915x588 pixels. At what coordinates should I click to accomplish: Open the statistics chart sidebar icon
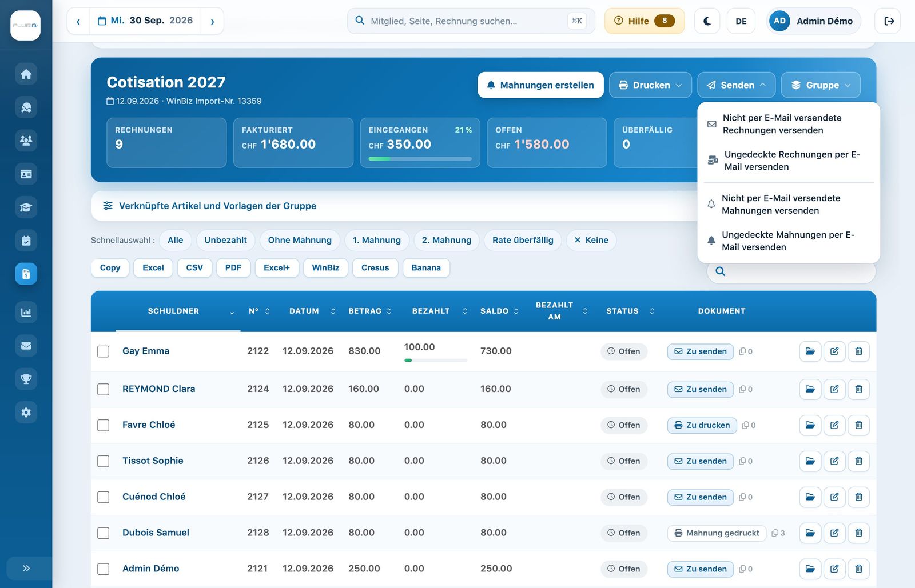tap(26, 313)
